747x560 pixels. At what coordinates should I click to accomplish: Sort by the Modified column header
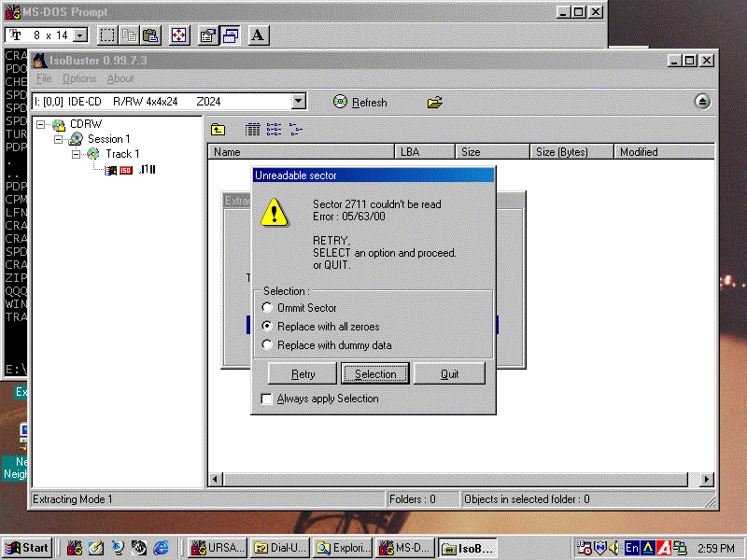point(664,152)
